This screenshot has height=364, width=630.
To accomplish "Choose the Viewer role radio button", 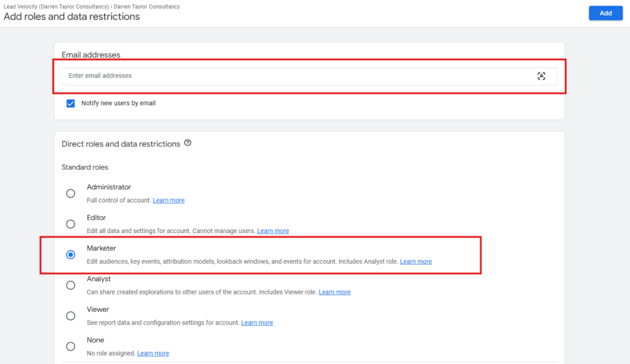I will [71, 316].
